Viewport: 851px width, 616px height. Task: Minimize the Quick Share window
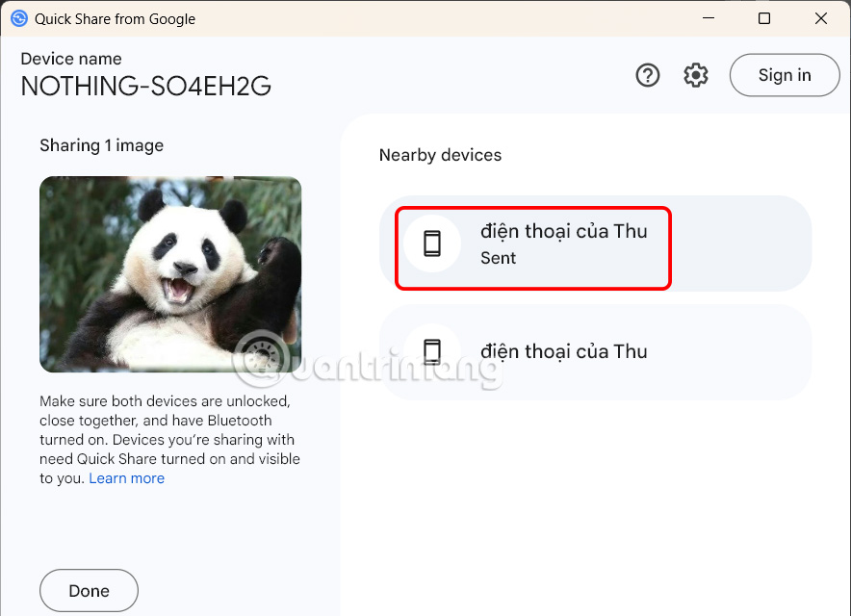tap(709, 18)
